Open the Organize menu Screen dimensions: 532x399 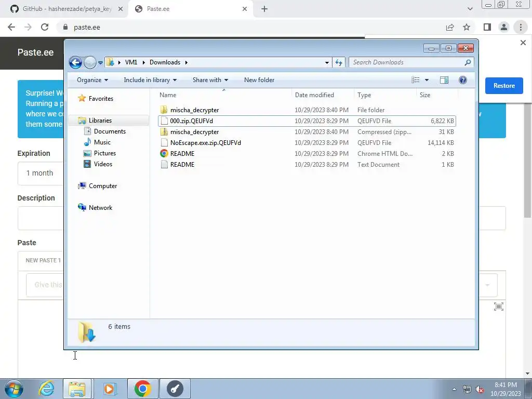pyautogui.click(x=92, y=80)
